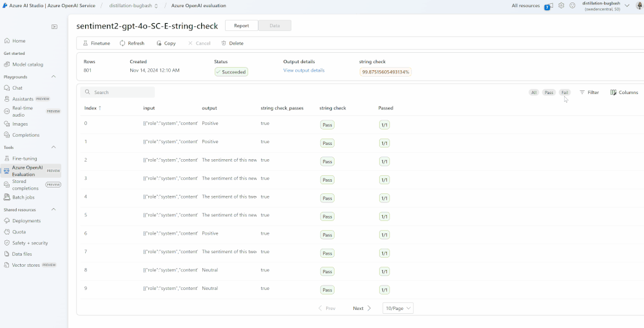Click the Pass badge in row 5

327,217
